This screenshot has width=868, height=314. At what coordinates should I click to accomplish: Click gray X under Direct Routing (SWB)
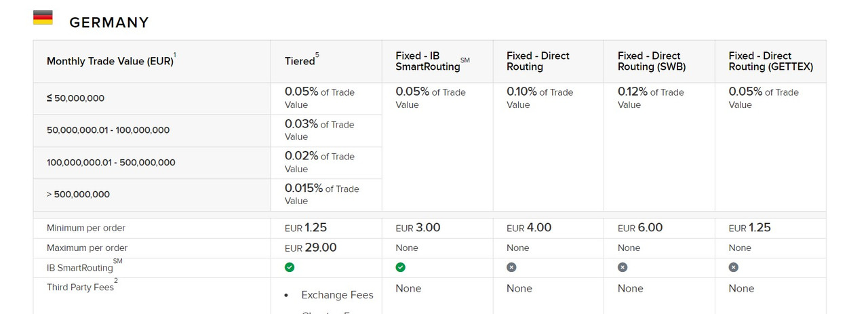tap(623, 267)
